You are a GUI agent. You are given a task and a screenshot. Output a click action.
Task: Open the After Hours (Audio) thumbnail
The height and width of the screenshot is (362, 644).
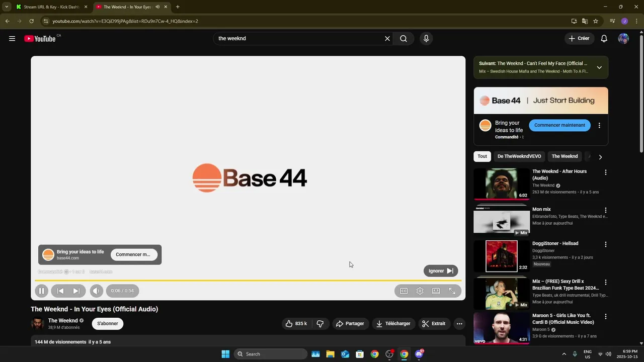(502, 184)
